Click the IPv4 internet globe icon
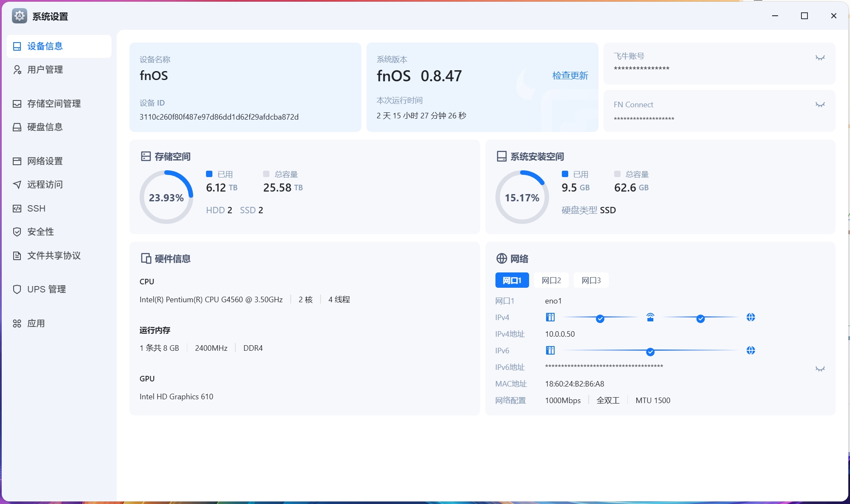 pos(750,317)
